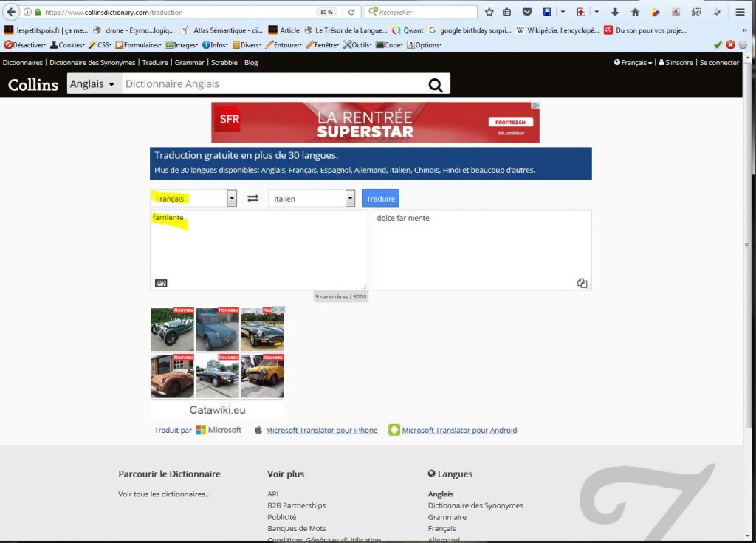Image resolution: width=756 pixels, height=543 pixels.
Task: Open the Anglais dictionary language selector
Action: [92, 84]
